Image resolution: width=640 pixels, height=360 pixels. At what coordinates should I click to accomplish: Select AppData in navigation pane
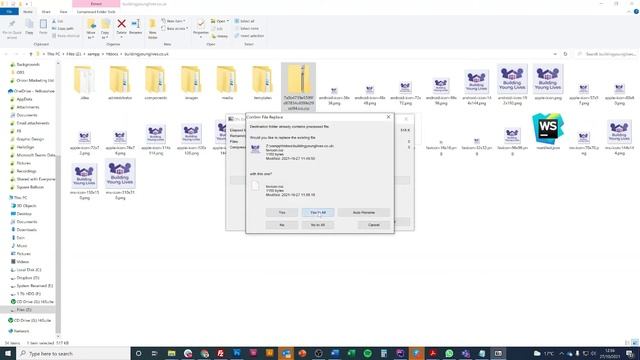tap(24, 99)
